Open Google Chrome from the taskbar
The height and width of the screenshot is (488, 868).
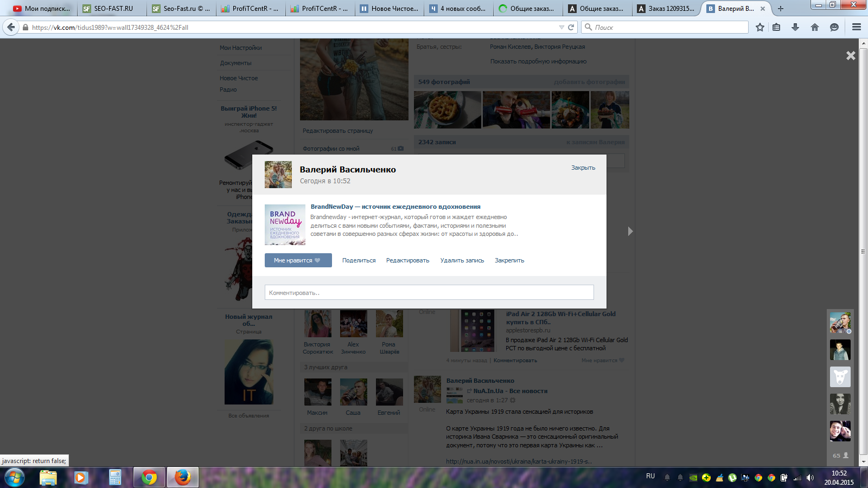(x=149, y=477)
